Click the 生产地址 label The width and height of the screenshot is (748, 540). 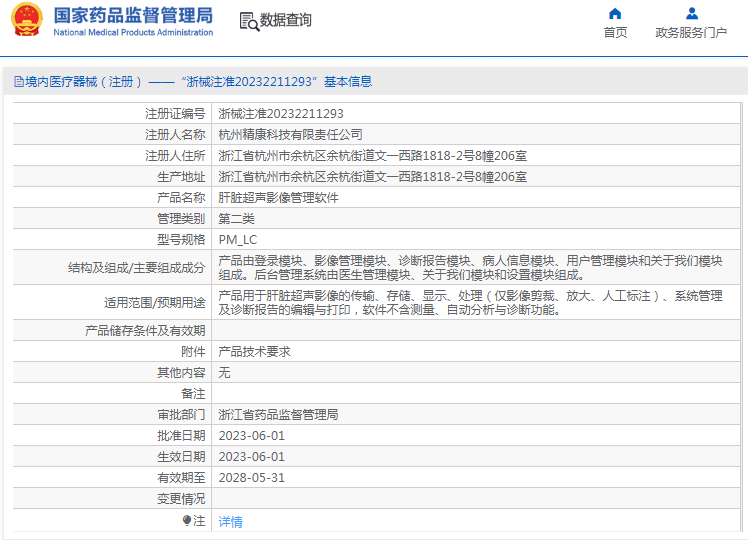tap(181, 177)
